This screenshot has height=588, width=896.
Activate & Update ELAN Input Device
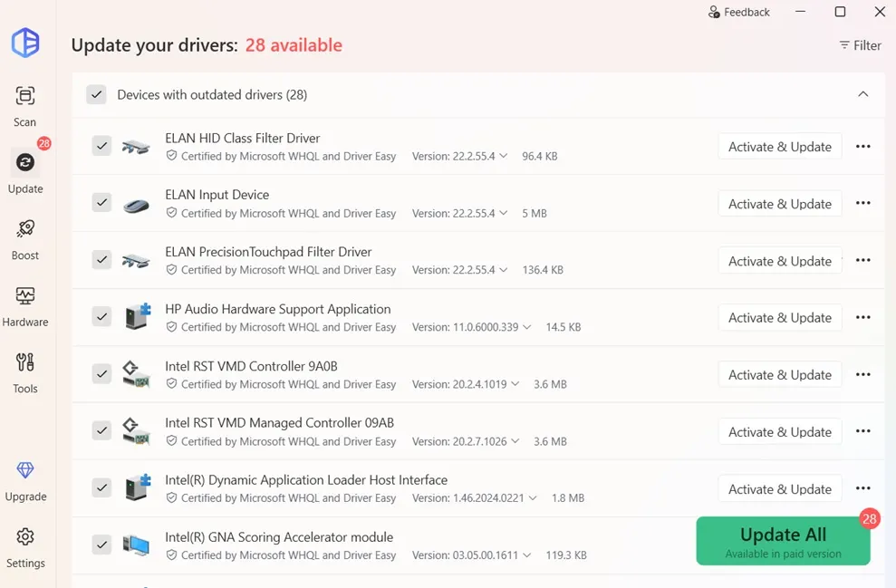[x=779, y=204]
